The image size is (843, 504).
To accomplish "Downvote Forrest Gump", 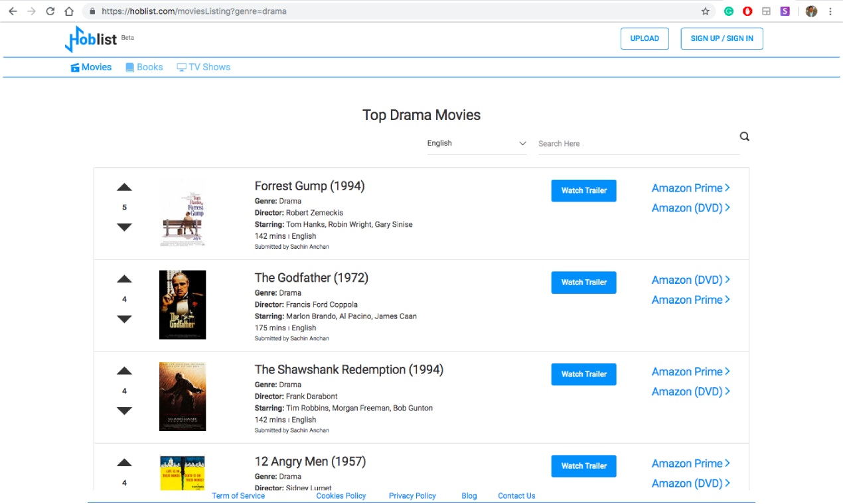I will tap(124, 227).
